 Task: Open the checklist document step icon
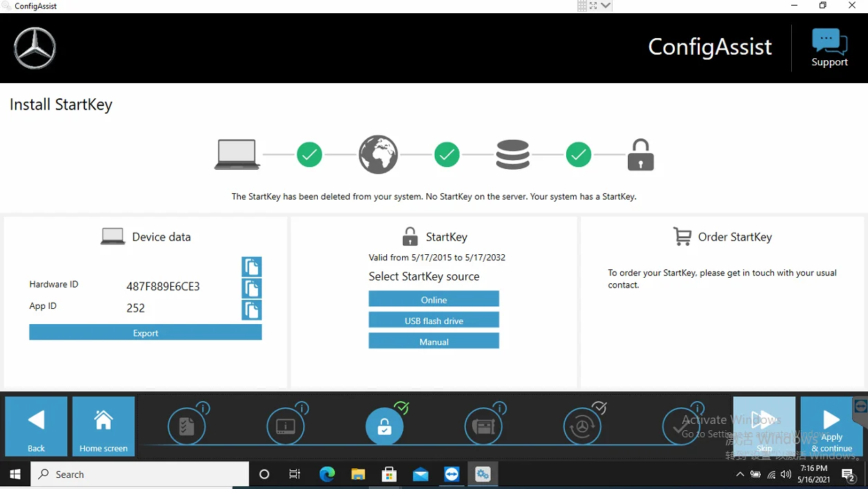pos(187,426)
